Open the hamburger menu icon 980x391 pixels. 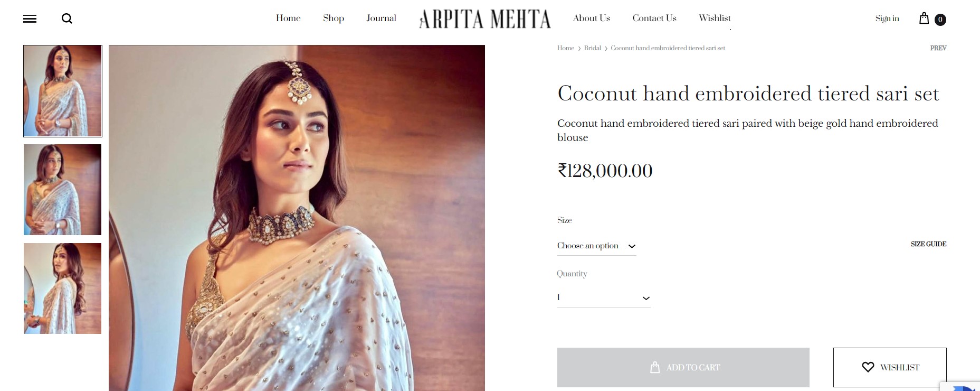coord(30,19)
